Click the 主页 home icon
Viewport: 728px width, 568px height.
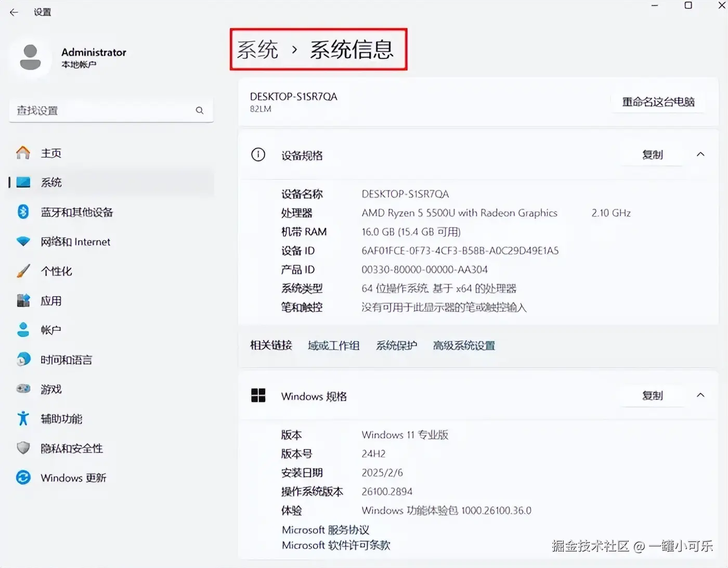point(23,152)
